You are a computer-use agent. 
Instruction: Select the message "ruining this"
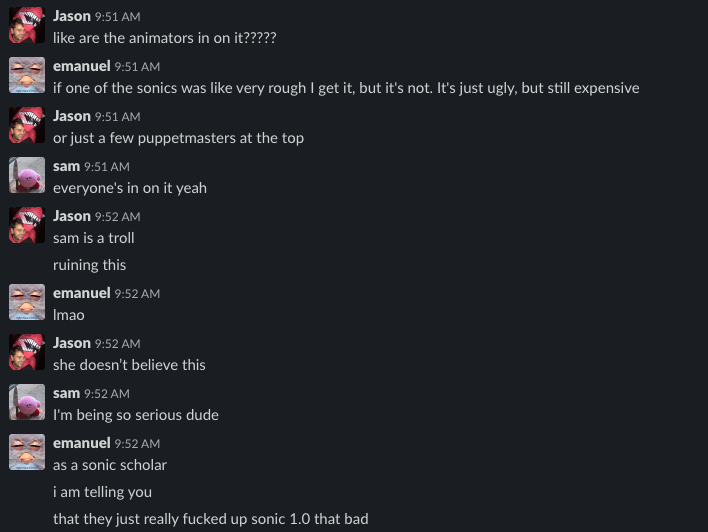(89, 265)
